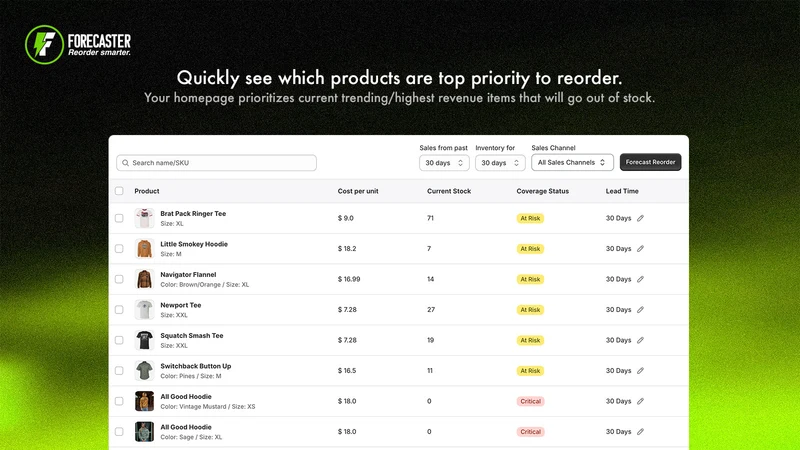Open Switchback Button Up product image
The image size is (800, 450).
click(144, 371)
